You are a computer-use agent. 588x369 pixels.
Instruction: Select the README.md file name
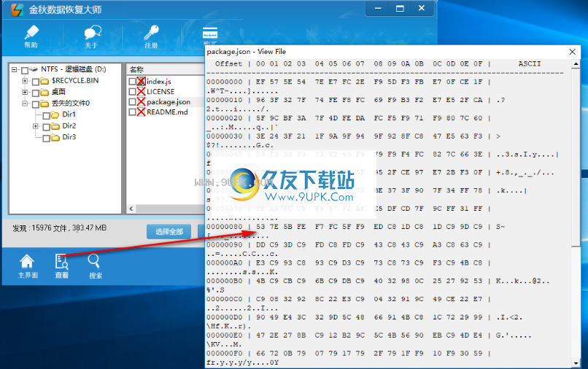167,112
